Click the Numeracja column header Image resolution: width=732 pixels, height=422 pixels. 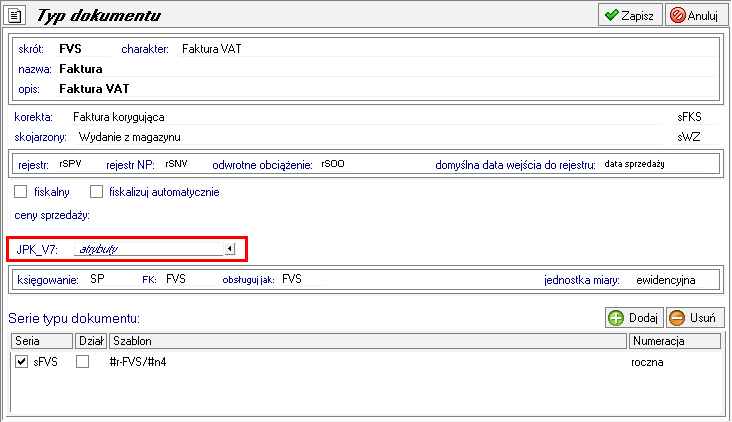tap(675, 342)
